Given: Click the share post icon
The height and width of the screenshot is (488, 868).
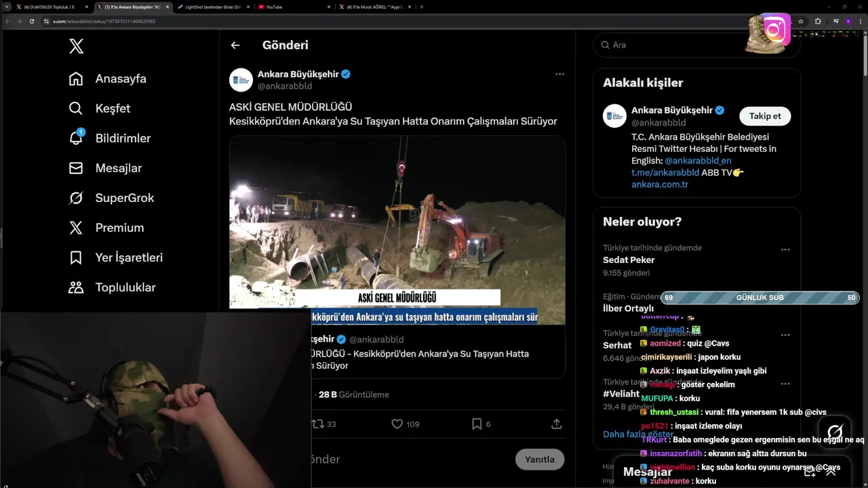Looking at the screenshot, I should tap(557, 424).
